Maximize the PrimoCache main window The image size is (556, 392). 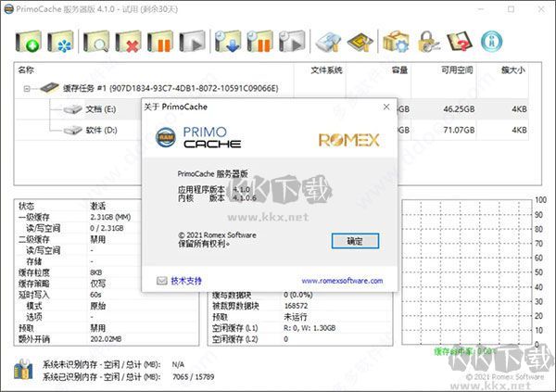(x=511, y=9)
